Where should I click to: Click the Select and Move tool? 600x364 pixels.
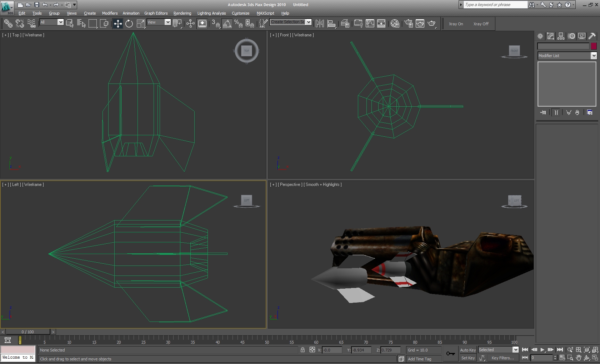(x=117, y=24)
